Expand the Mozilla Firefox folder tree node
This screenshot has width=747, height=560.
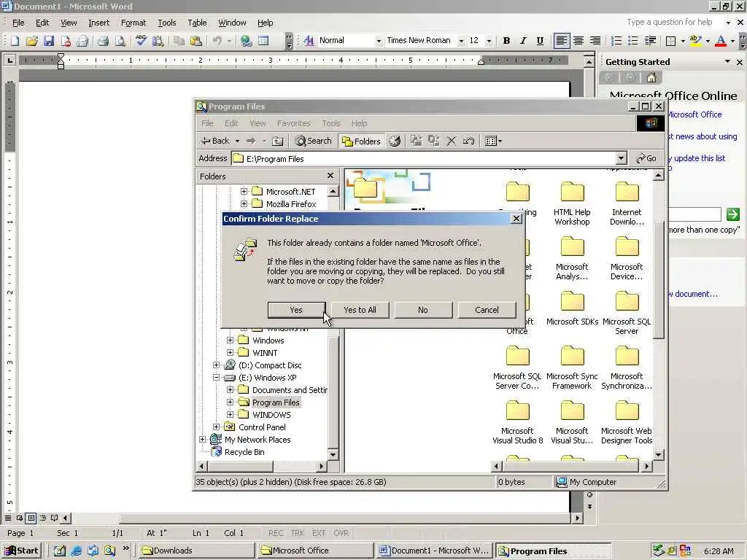(x=244, y=204)
